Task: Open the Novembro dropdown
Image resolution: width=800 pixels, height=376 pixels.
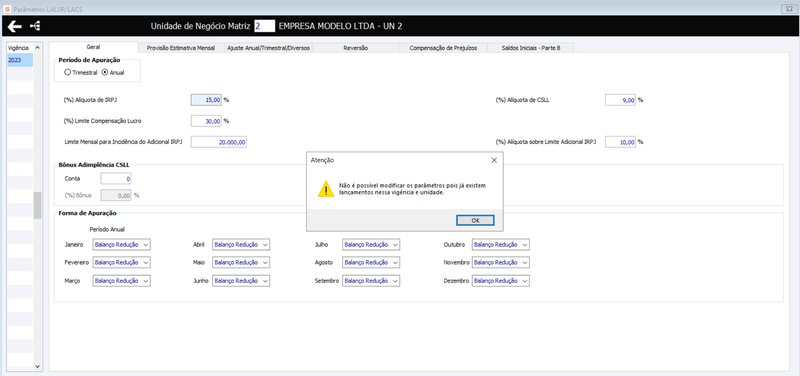Action: click(x=501, y=263)
